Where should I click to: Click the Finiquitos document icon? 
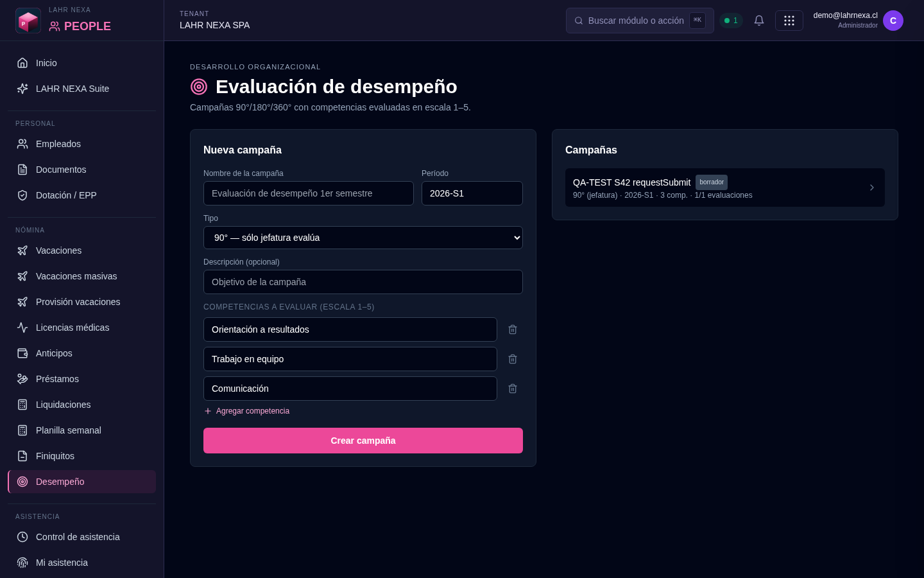[22, 456]
